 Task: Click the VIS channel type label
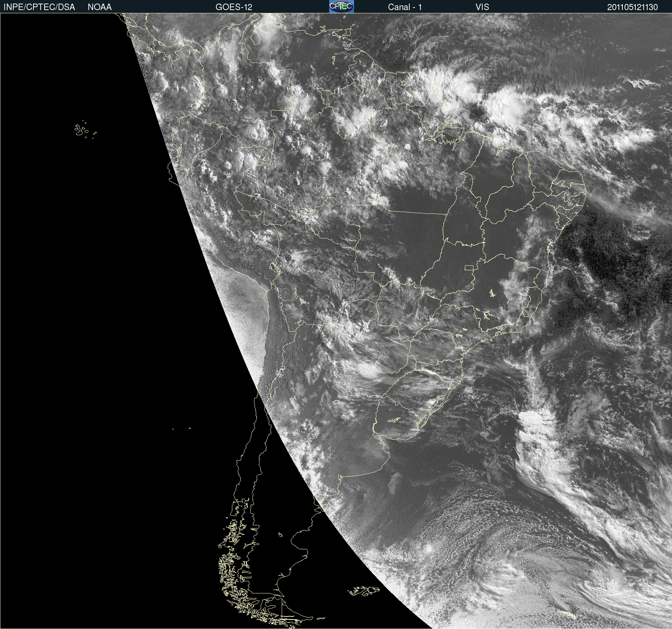482,7
